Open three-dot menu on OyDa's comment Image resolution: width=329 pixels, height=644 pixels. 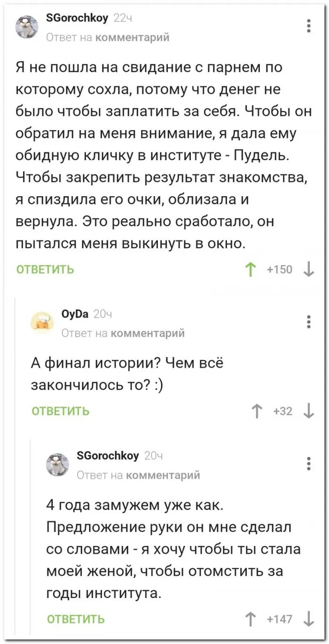pos(308,322)
